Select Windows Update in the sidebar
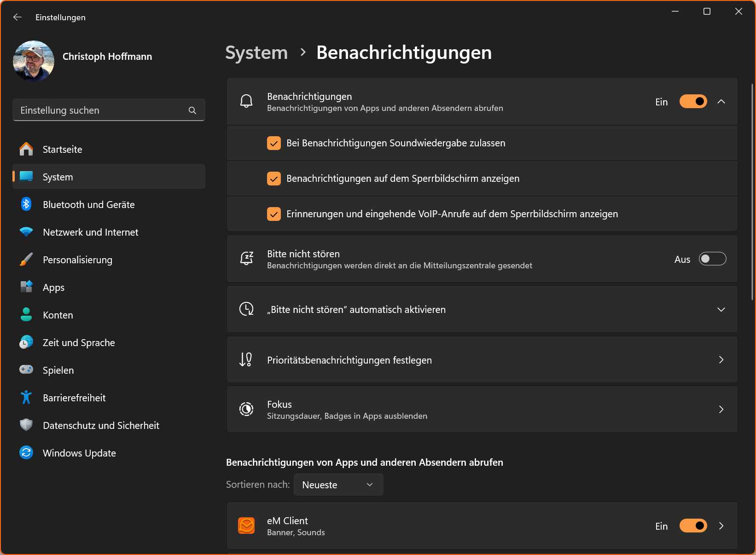756x555 pixels. [x=79, y=453]
